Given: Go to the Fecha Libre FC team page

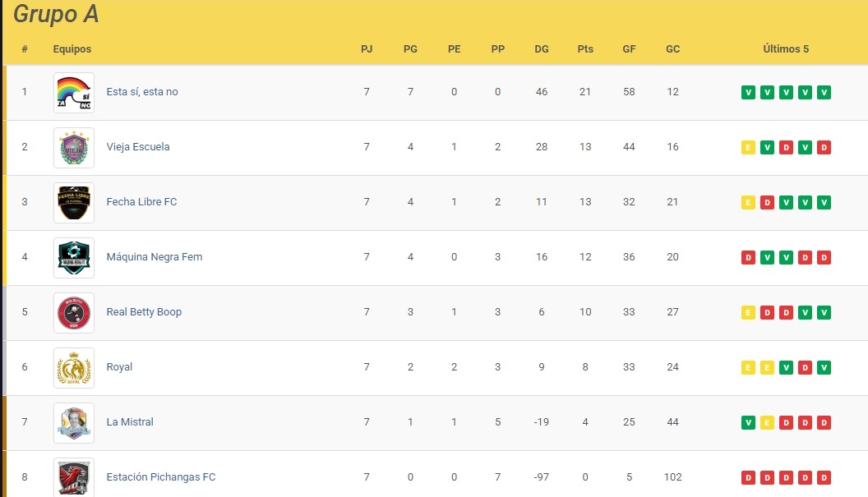Looking at the screenshot, I should [x=141, y=202].
